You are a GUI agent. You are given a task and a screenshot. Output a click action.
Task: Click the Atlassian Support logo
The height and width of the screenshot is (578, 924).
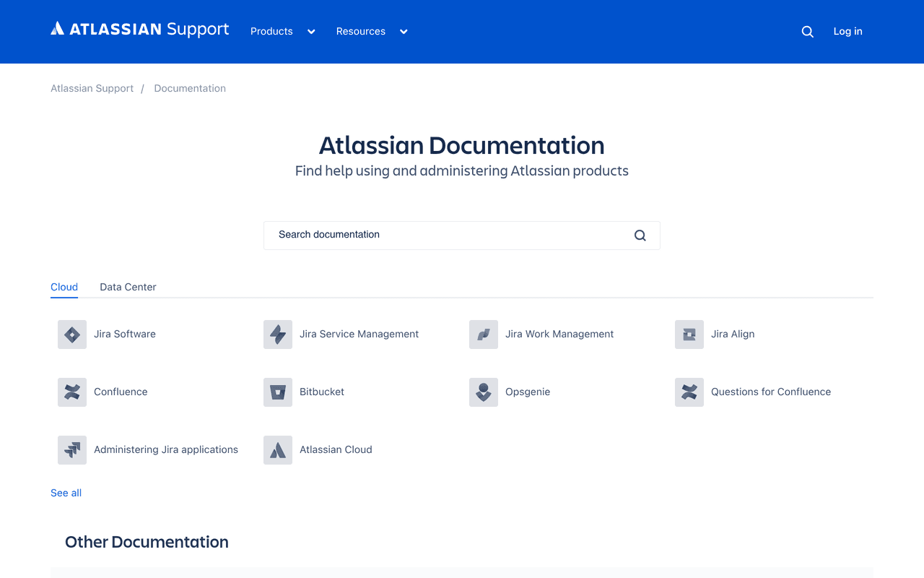pos(140,30)
